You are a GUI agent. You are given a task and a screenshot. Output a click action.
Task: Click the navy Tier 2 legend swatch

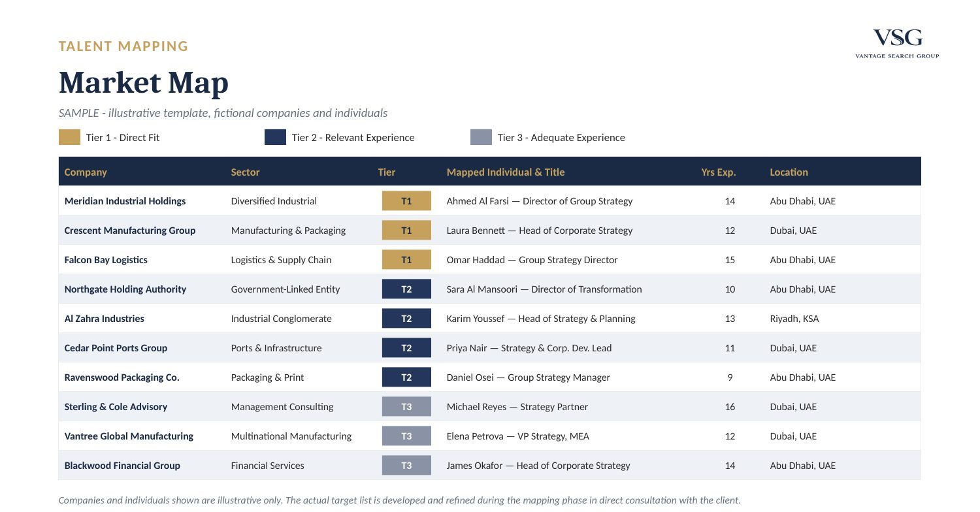point(275,137)
